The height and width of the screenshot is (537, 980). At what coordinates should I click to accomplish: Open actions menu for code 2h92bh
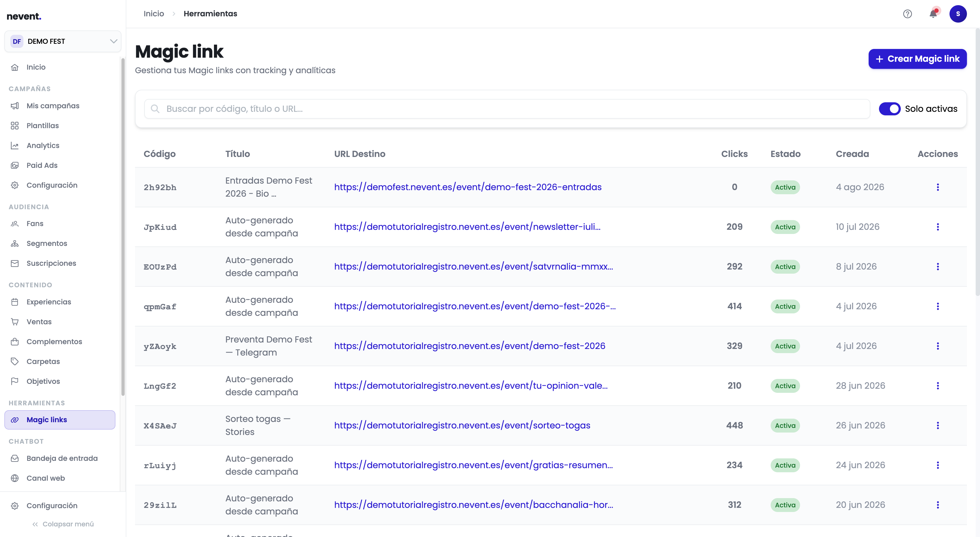click(937, 187)
